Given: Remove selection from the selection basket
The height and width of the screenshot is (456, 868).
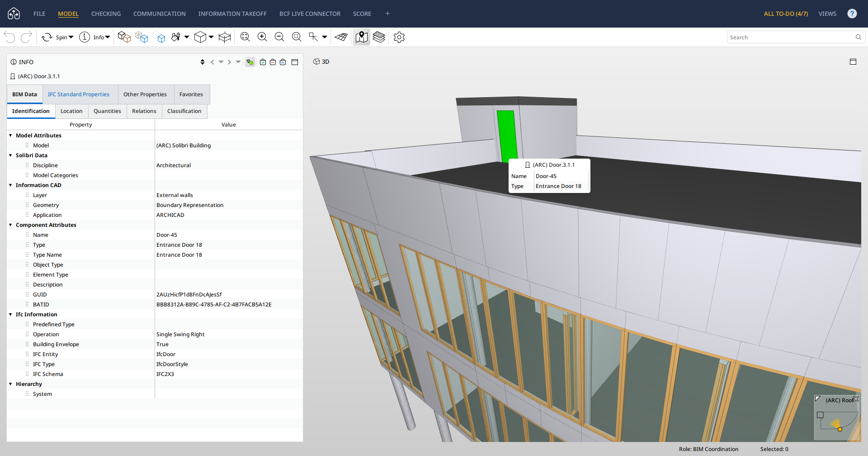Looking at the screenshot, I should [x=273, y=62].
